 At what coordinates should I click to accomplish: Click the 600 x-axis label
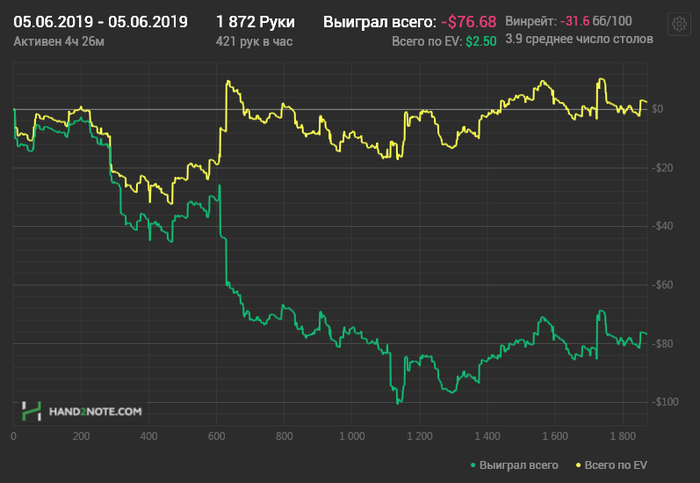click(217, 436)
